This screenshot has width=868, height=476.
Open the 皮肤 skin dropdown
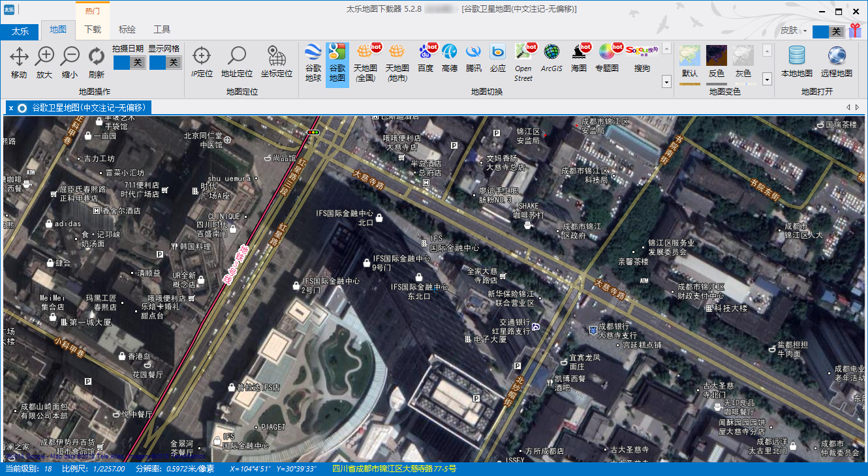click(x=794, y=31)
